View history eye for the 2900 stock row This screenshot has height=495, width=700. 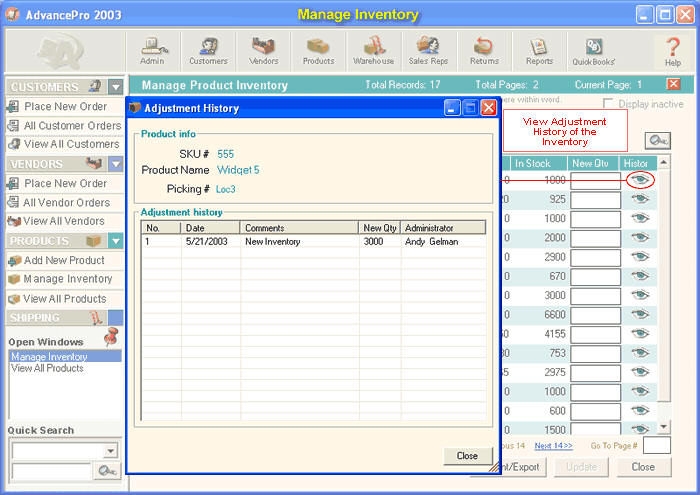(640, 257)
